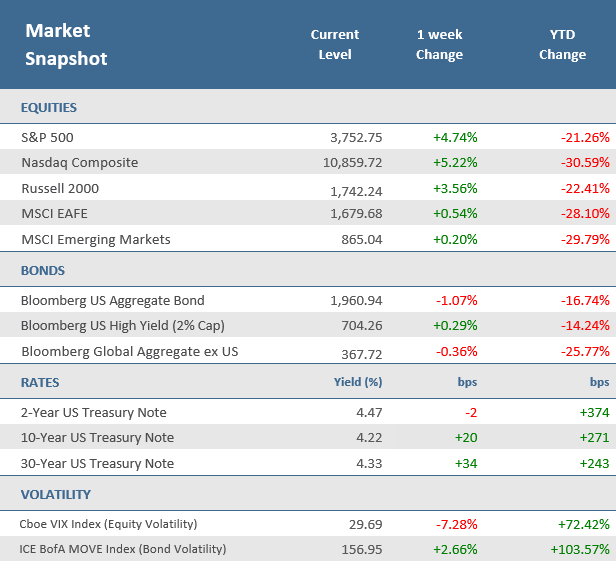Screen dimensions: 616x561
Task: Click the Yield (%) column label
Action: coord(358,382)
